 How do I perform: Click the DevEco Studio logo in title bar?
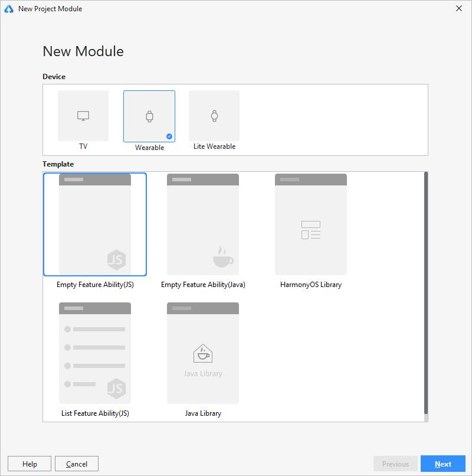coord(9,9)
